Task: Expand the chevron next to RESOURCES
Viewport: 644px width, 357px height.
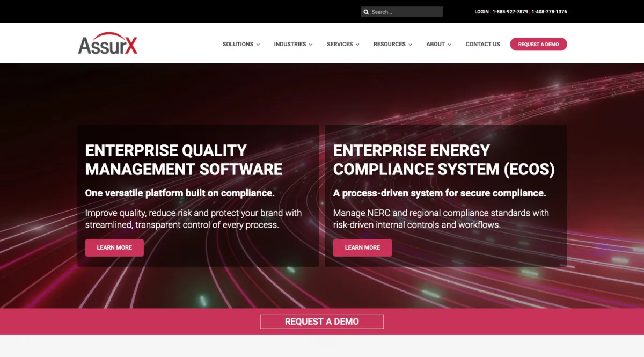Action: click(411, 45)
